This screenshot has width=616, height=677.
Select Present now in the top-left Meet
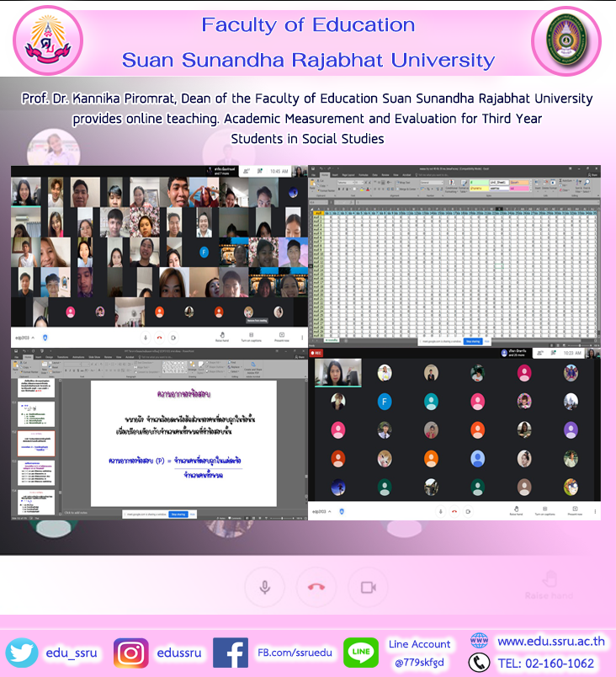click(x=282, y=336)
